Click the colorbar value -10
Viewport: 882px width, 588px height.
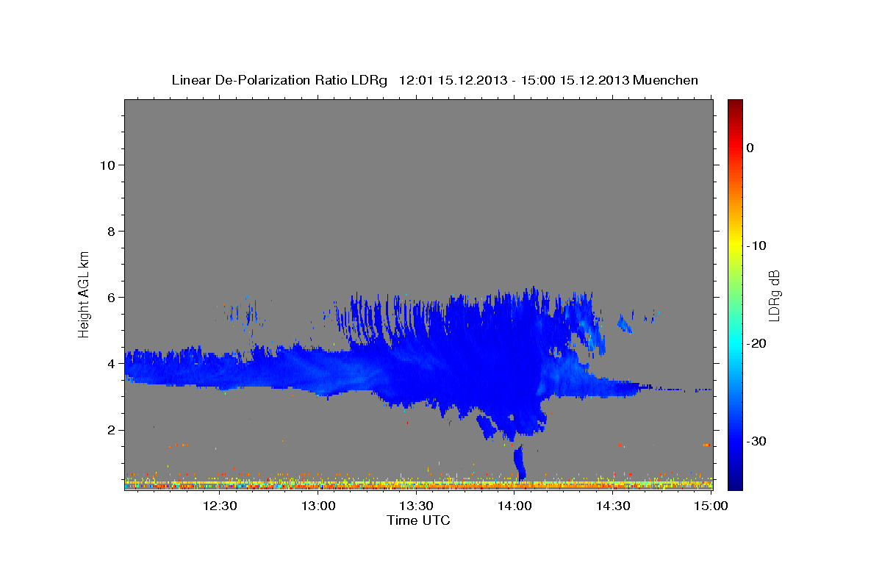point(756,245)
